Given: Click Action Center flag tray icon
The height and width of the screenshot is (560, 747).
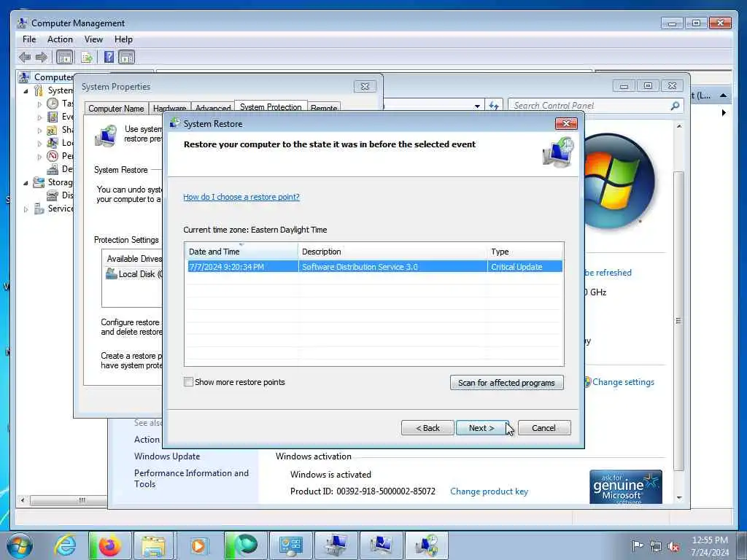Looking at the screenshot, I should point(637,545).
